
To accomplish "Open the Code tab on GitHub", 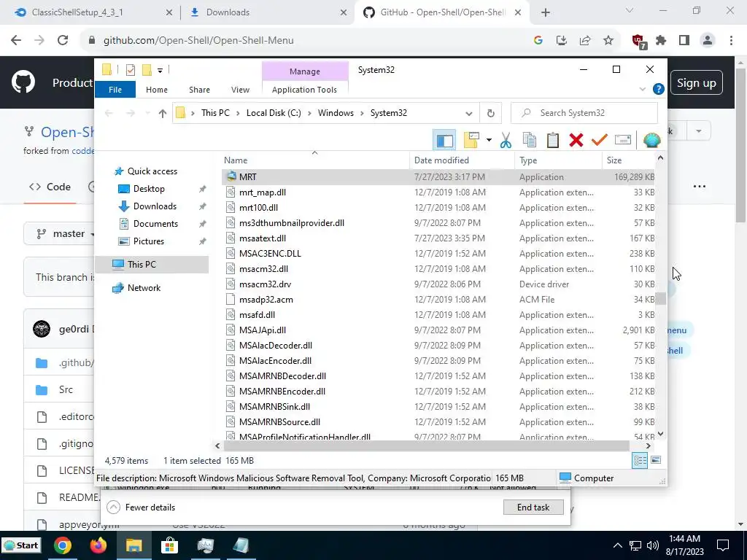I will coord(50,187).
